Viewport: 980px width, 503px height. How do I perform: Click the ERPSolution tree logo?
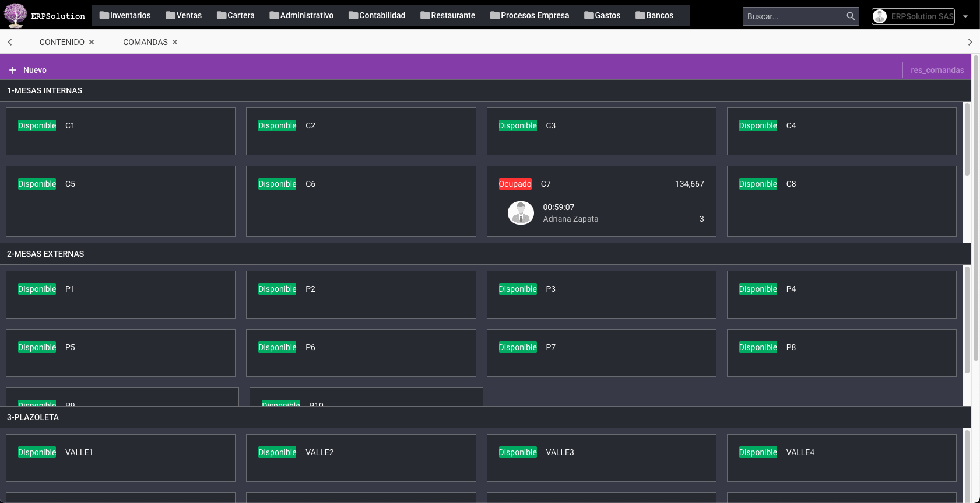(15, 15)
